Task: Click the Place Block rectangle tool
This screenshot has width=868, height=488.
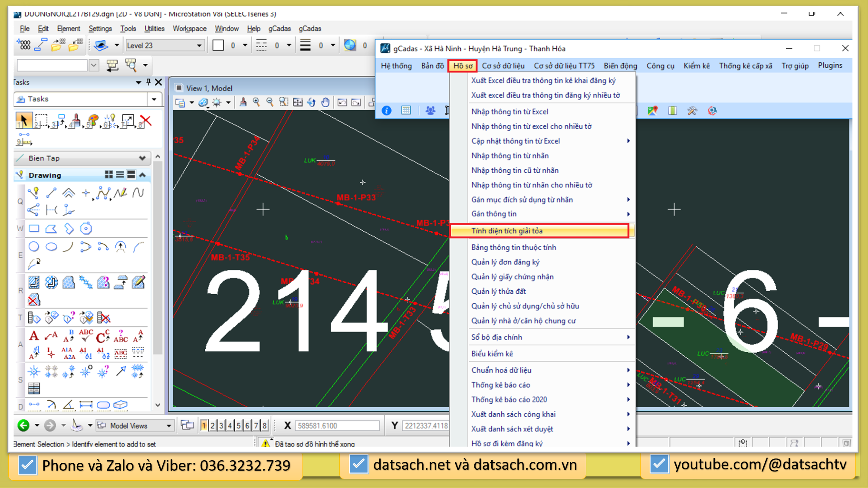Action: pyautogui.click(x=34, y=229)
